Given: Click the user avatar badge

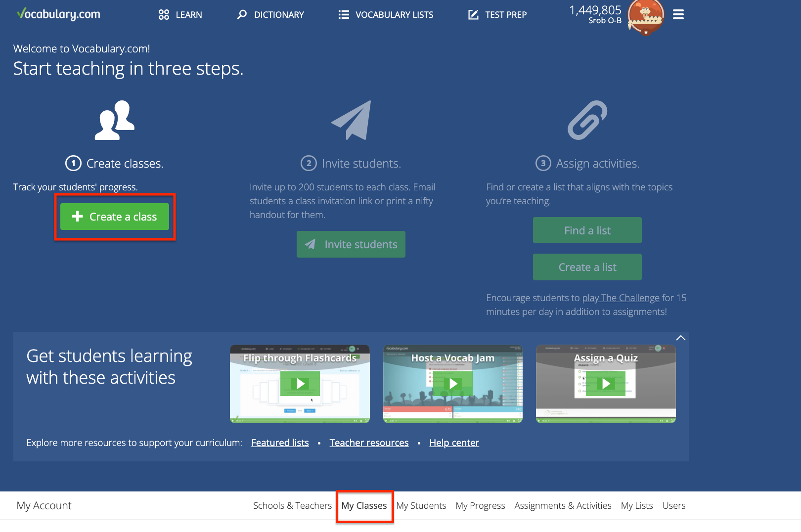Looking at the screenshot, I should (645, 17).
